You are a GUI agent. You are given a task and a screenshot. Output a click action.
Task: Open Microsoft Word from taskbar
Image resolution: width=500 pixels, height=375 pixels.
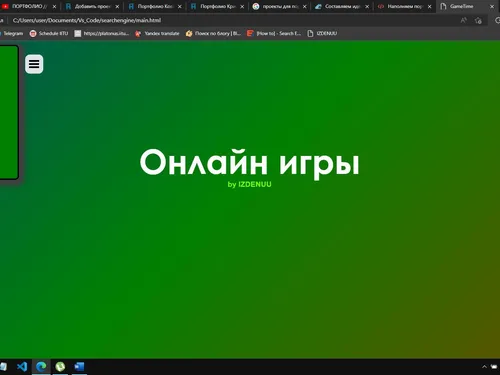tap(79, 367)
